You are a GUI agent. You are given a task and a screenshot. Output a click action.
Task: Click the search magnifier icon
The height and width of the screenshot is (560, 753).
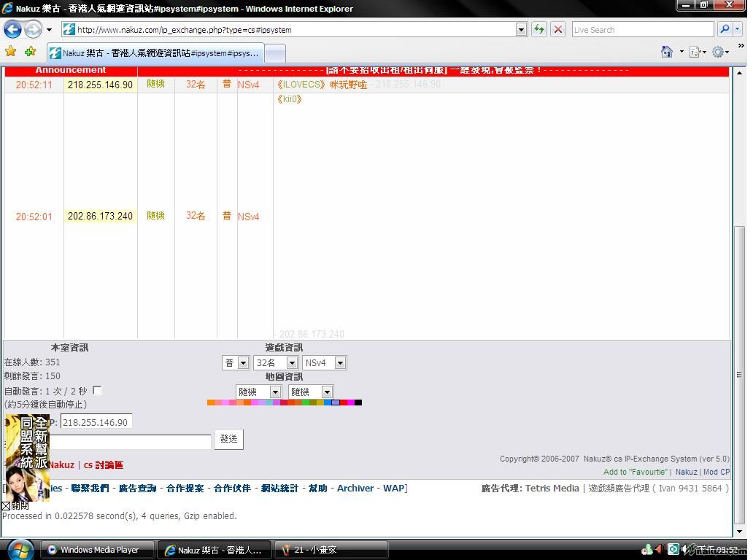(x=725, y=29)
